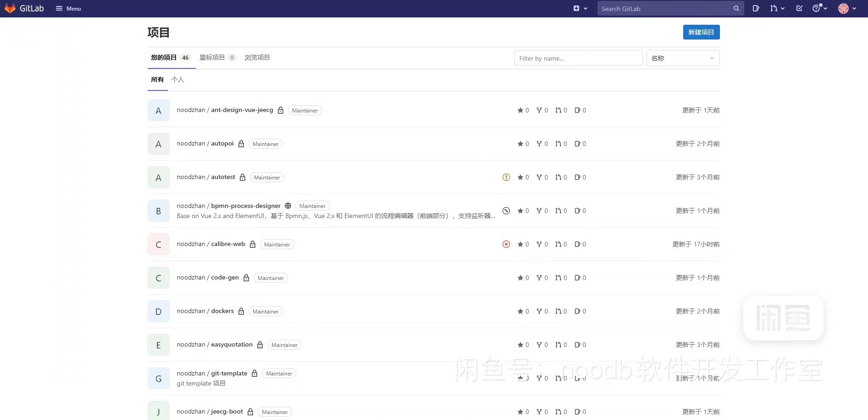Screen dimensions: 868x420
Task: Click the lock icon beside git-template
Action: pyautogui.click(x=254, y=374)
